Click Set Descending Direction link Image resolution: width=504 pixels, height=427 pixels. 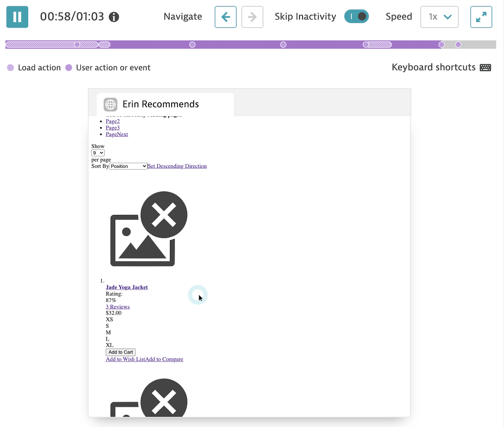177,166
